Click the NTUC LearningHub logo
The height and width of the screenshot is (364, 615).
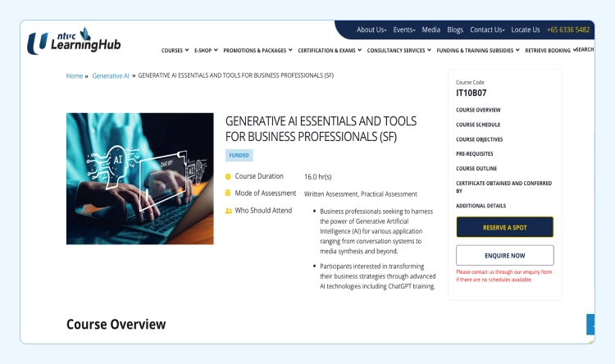pos(74,41)
